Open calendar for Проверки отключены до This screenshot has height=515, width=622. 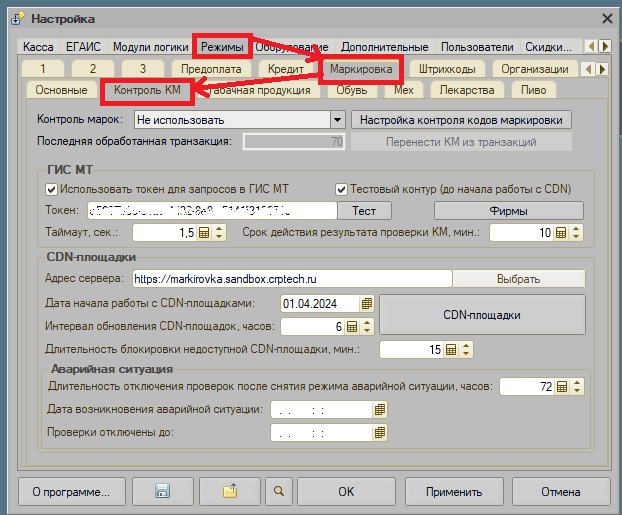click(380, 432)
